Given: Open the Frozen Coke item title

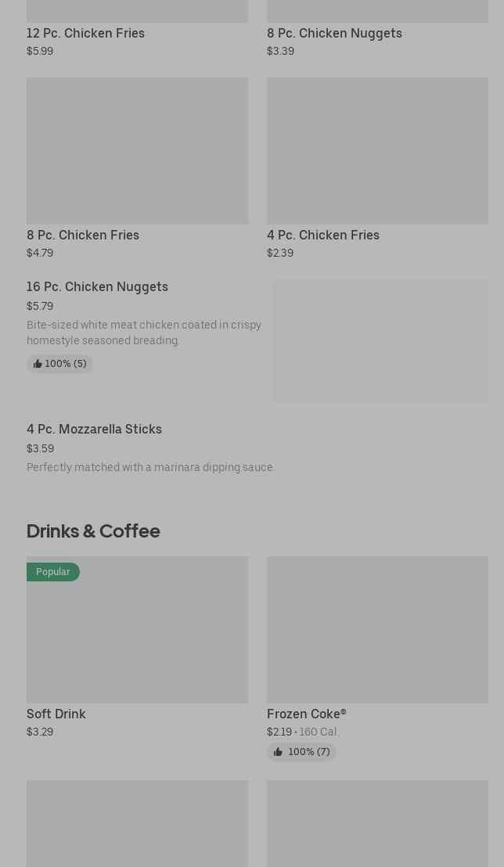Looking at the screenshot, I should click(x=307, y=714).
